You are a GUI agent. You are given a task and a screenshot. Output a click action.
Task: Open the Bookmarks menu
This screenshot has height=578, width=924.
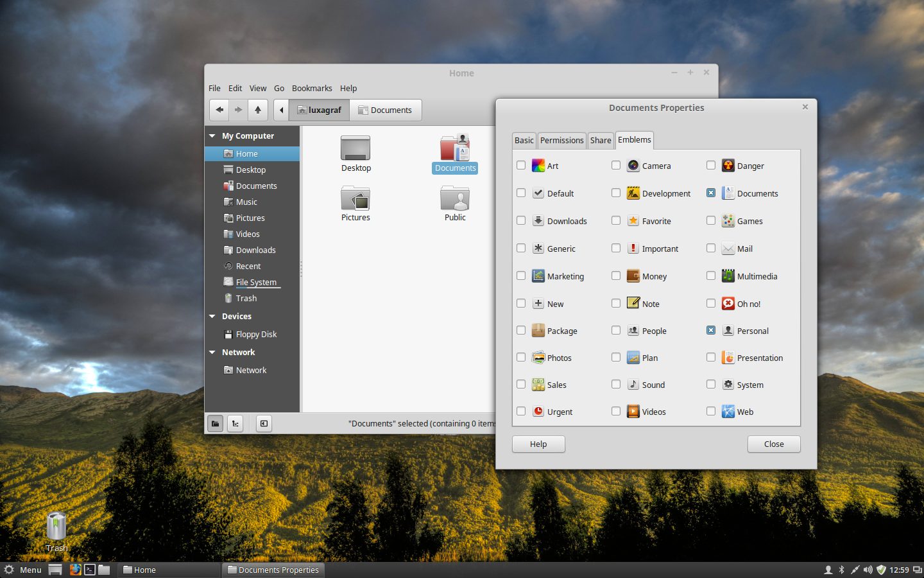tap(312, 88)
